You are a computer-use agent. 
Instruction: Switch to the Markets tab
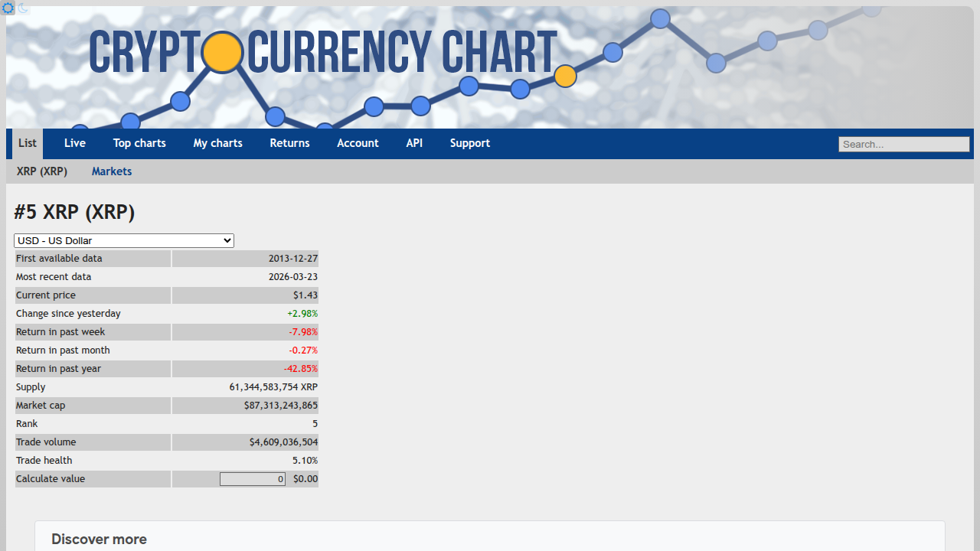pos(111,171)
